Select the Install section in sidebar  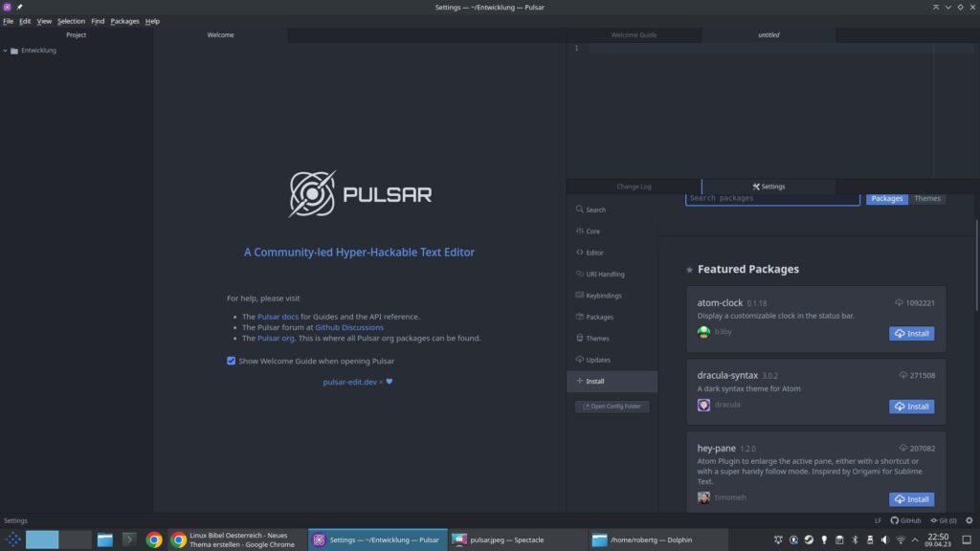[x=612, y=381]
